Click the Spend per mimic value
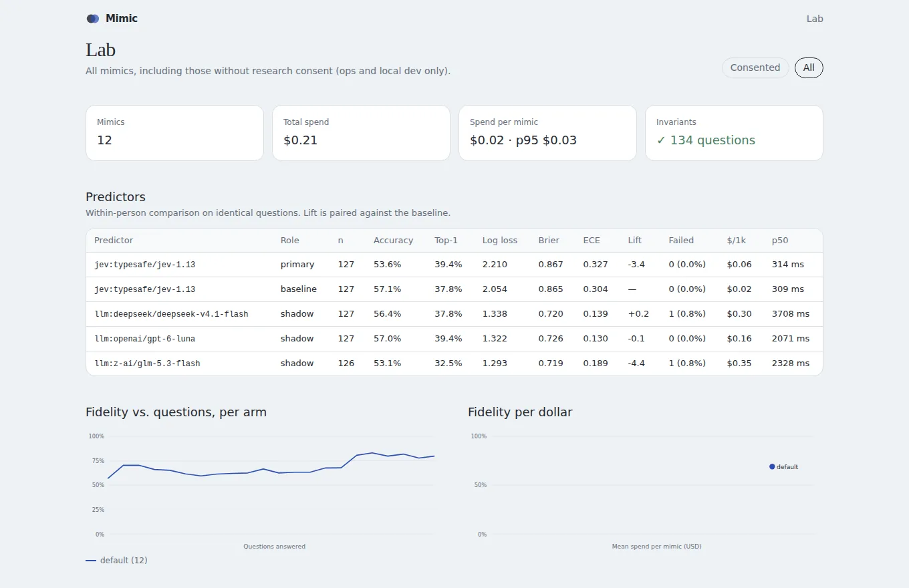Screen dimensions: 909x588 [523, 140]
